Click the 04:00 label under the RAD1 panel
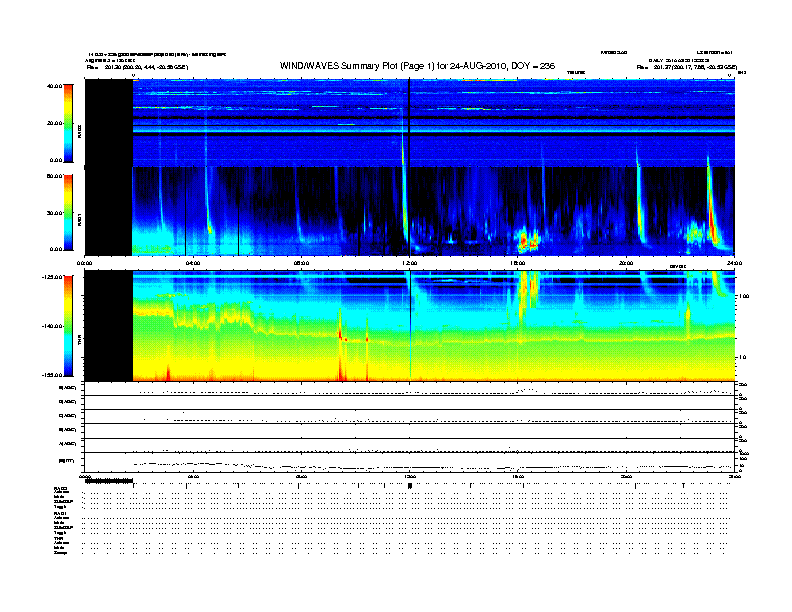Screen dimensions: 792x612 pyautogui.click(x=193, y=263)
